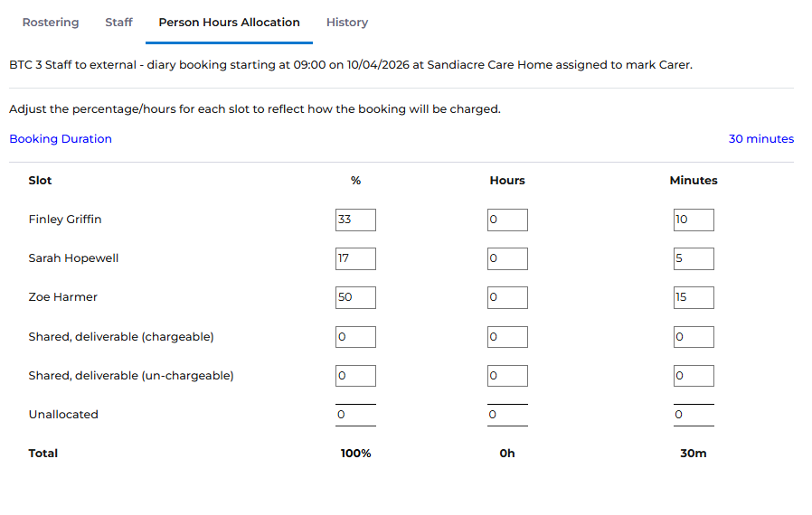
Task: Edit Finley Griffin's percentage field
Action: pos(355,220)
